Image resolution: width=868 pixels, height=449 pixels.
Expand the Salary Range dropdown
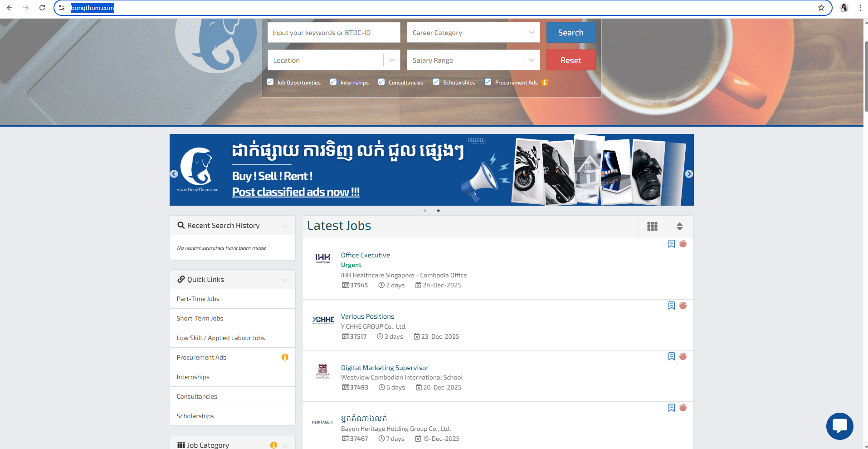(473, 60)
